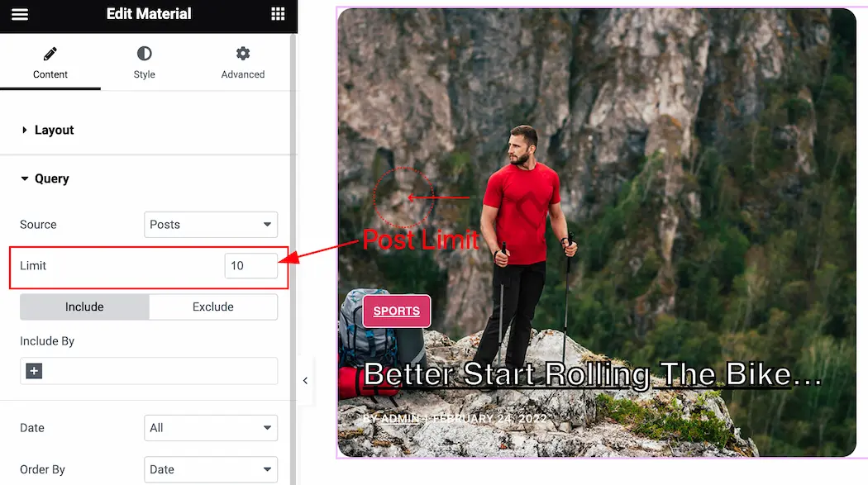
Task: Click the SPORTS category badge
Action: [396, 311]
